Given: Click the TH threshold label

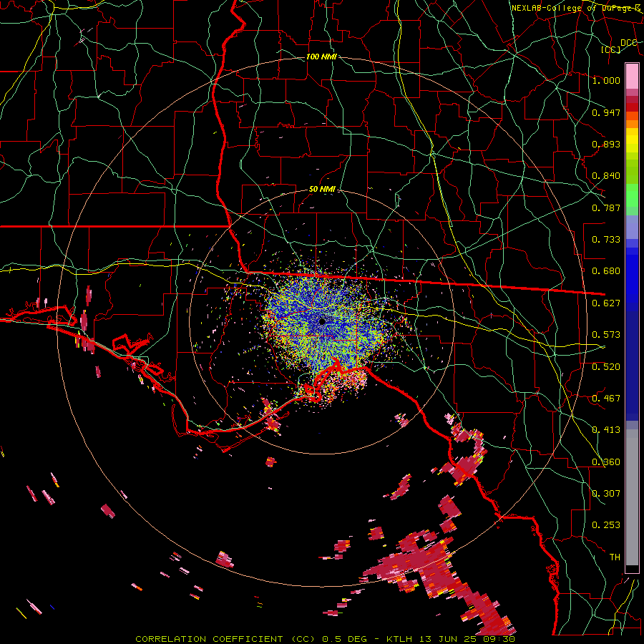Looking at the screenshot, I should pyautogui.click(x=615, y=557).
